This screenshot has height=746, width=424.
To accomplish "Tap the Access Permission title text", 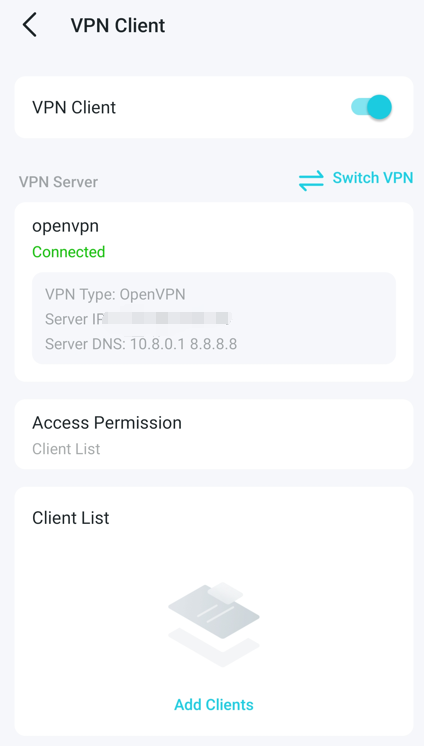I will (x=107, y=422).
